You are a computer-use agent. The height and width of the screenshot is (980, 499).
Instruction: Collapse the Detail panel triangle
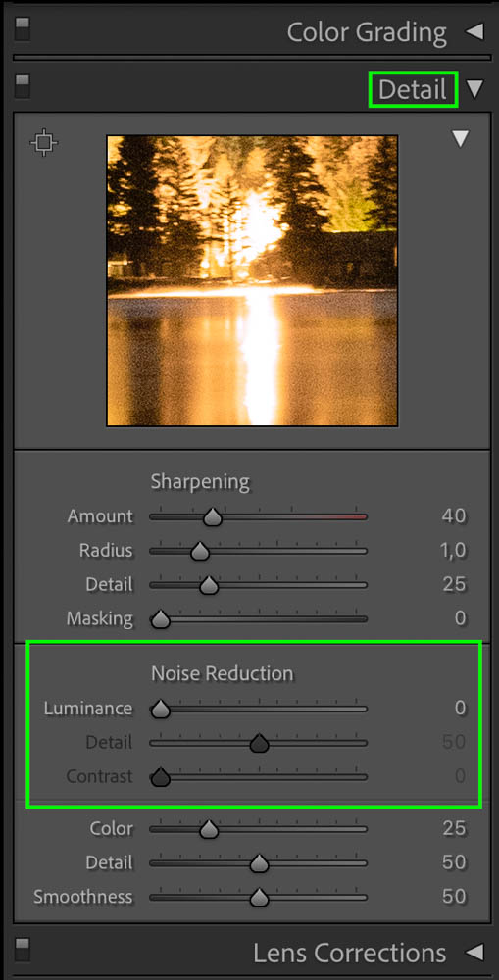(475, 89)
